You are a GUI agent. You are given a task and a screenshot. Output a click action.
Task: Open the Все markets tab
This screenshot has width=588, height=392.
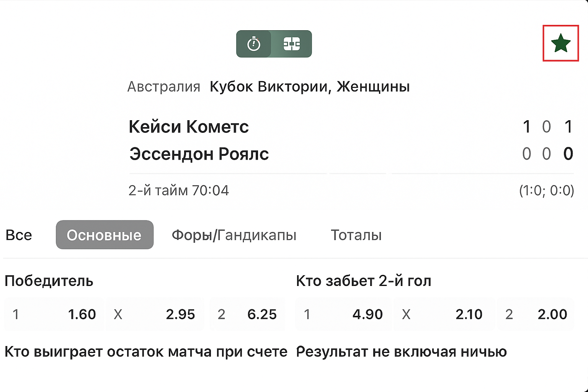(19, 235)
